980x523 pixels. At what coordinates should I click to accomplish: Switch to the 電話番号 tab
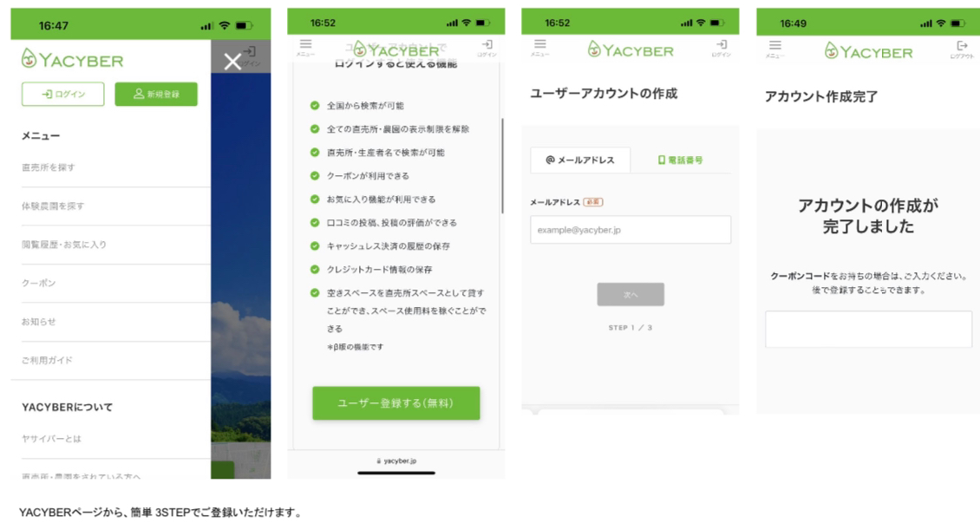coord(681,160)
